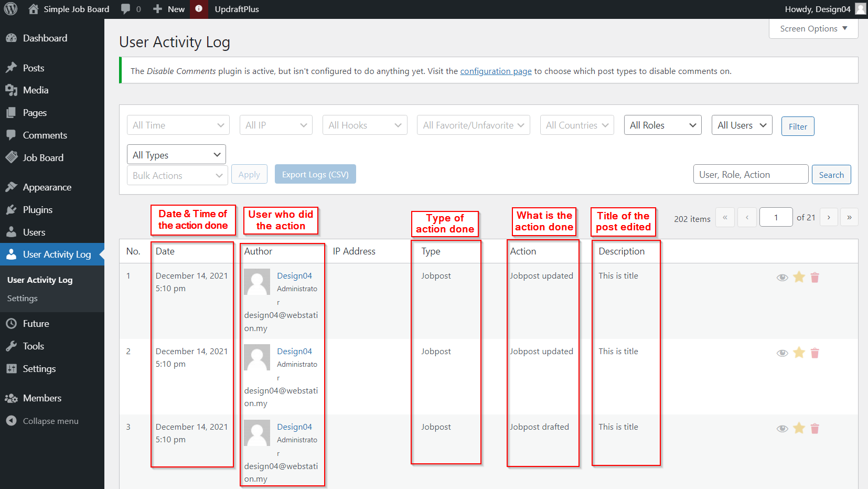Viewport: 868px width, 489px height.
Task: Expand the All Types dropdown
Action: 176,155
